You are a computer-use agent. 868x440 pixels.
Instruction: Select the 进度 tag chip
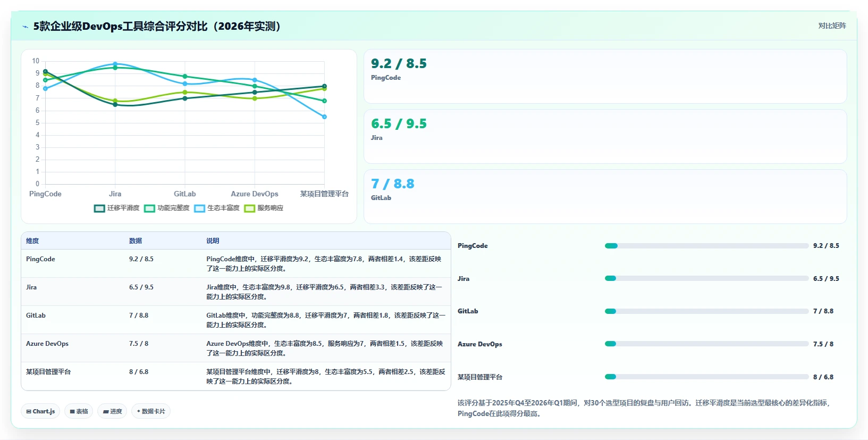pos(112,411)
